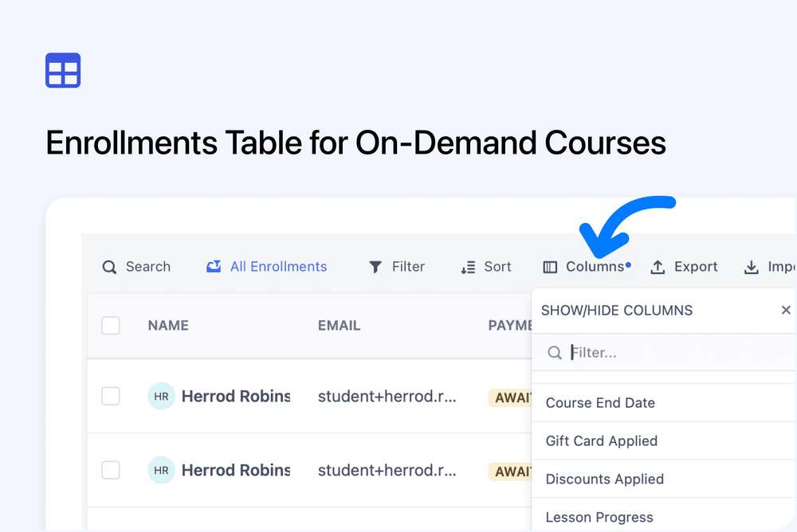Image resolution: width=797 pixels, height=532 pixels.
Task: Select all rows with the header checkbox
Action: click(x=111, y=325)
